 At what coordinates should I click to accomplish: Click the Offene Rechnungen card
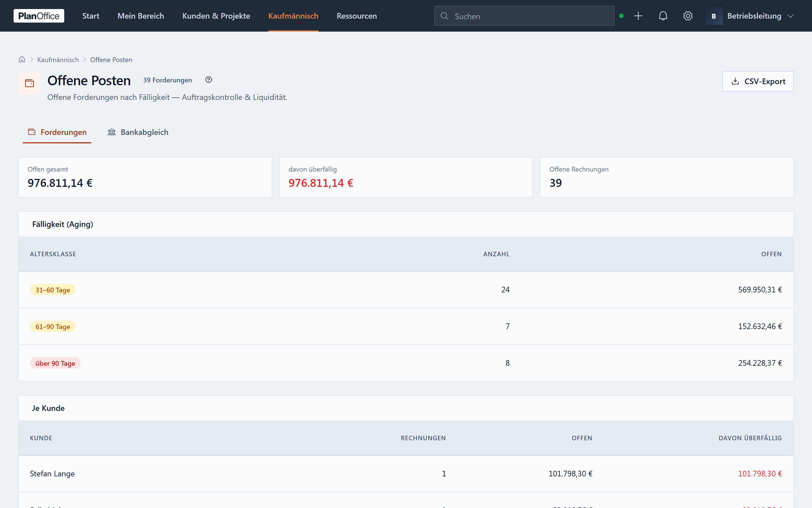point(667,177)
